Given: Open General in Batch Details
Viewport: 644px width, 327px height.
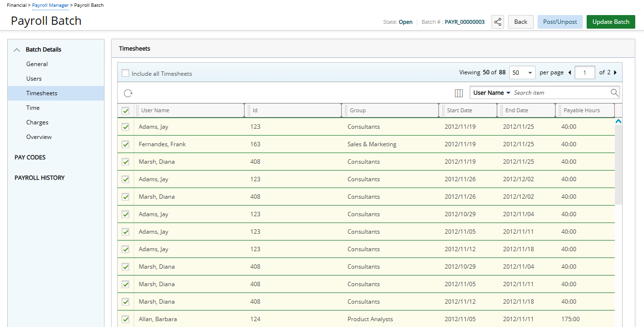Looking at the screenshot, I should tap(37, 64).
